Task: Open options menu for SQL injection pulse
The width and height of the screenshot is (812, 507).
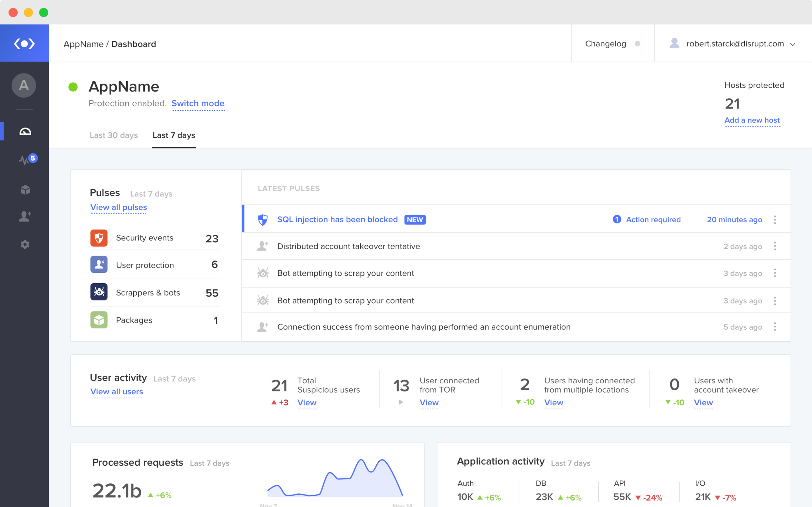Action: coord(775,220)
